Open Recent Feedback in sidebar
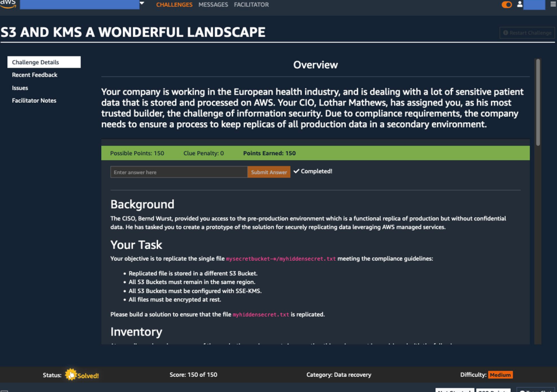Image resolution: width=557 pixels, height=392 pixels. coord(35,75)
